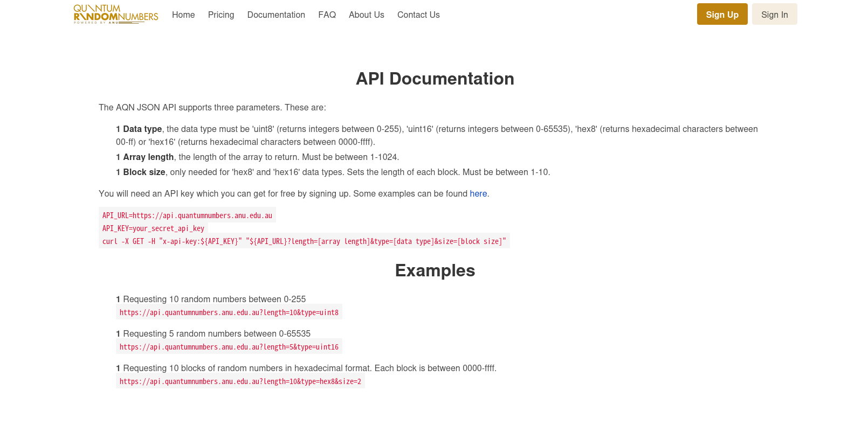This screenshot has height=439, width=868.
Task: Click the bold 'Block size' term
Action: [x=144, y=172]
